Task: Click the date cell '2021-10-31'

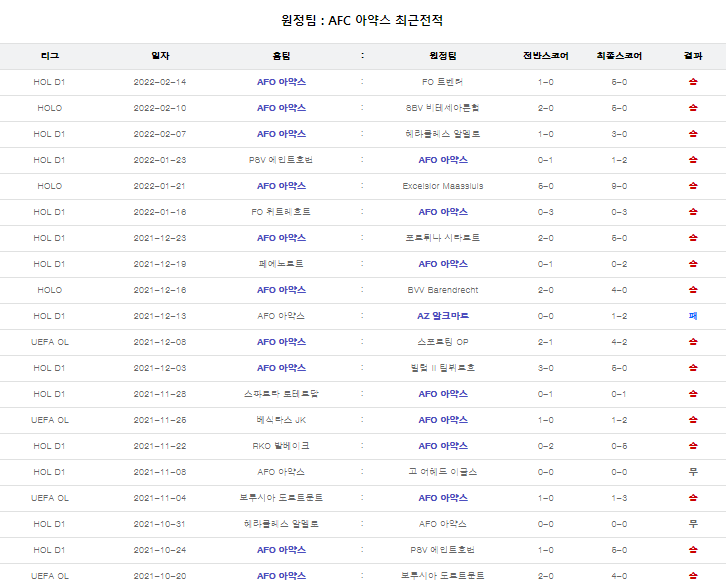Action: (x=160, y=524)
